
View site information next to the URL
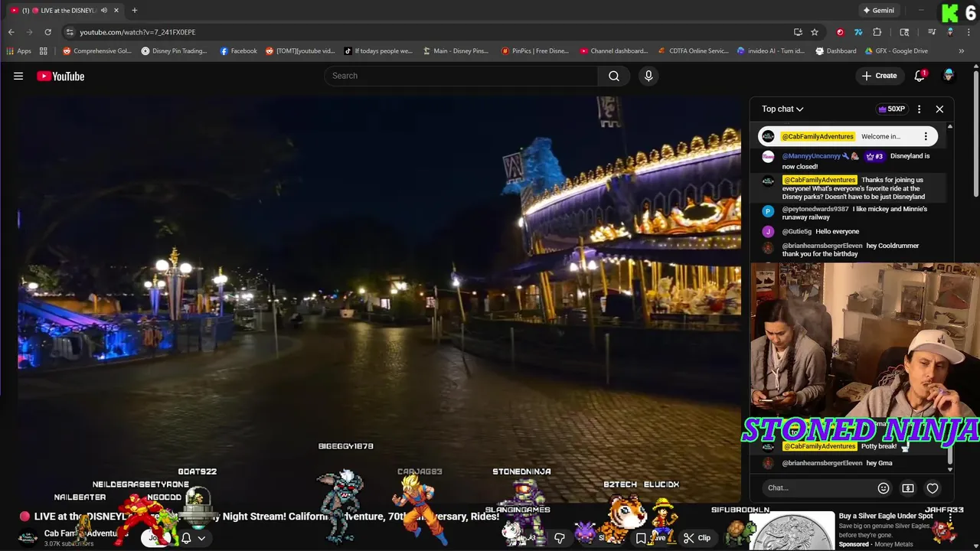(x=70, y=32)
